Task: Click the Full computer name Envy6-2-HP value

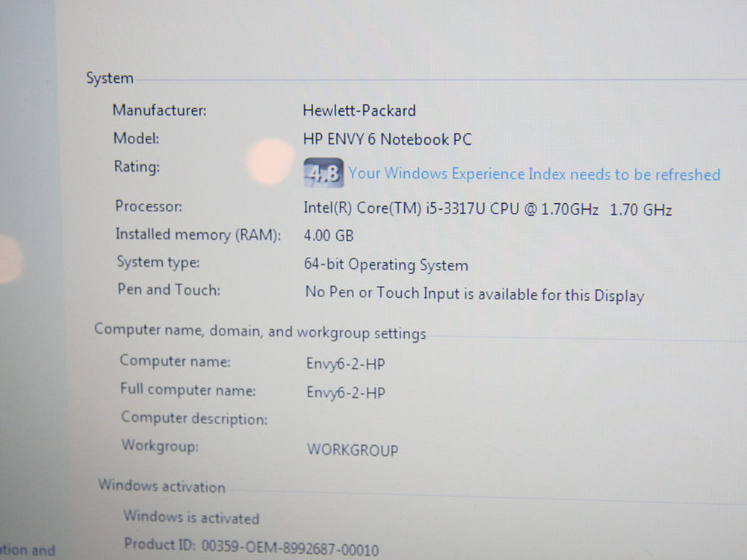Action: pyautogui.click(x=346, y=393)
